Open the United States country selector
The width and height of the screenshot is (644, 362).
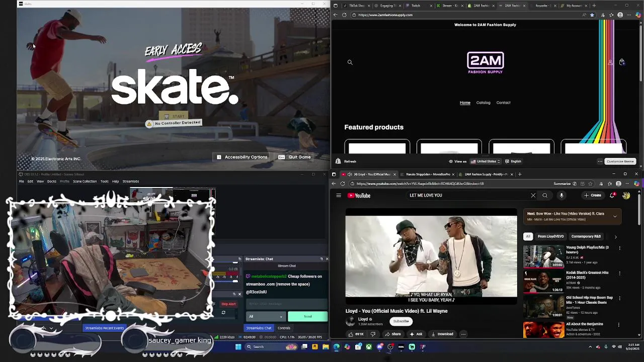click(x=486, y=161)
